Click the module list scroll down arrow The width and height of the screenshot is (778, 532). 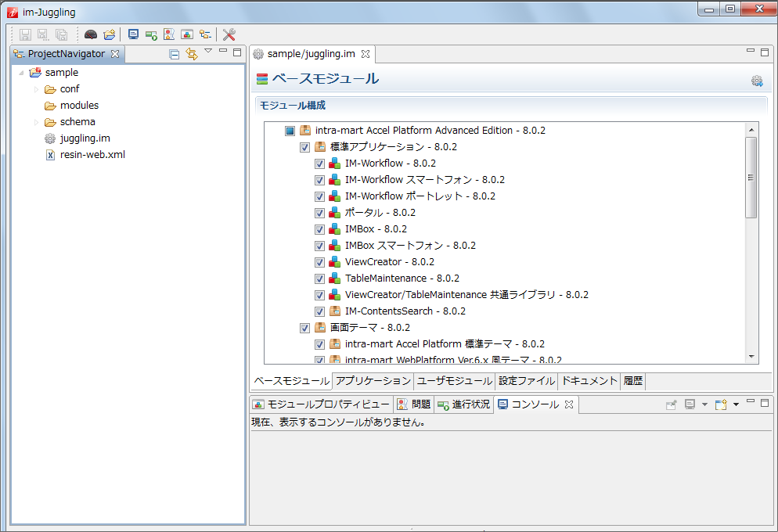[751, 357]
